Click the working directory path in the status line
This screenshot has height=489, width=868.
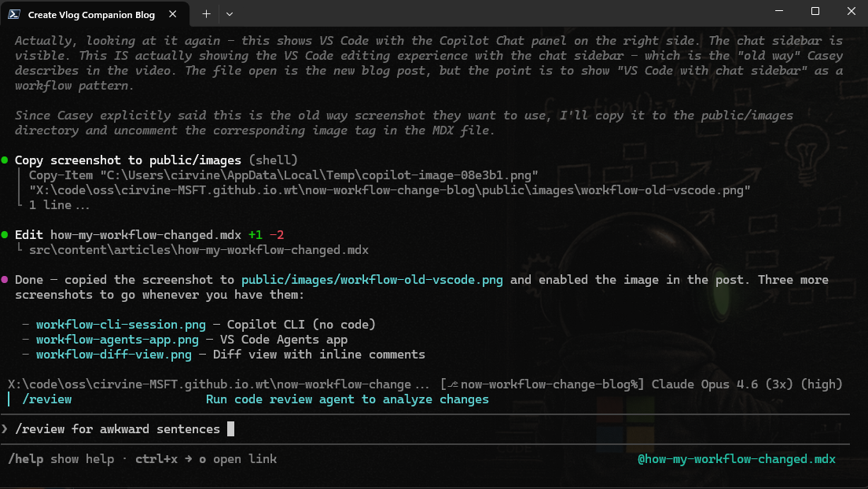pos(218,384)
